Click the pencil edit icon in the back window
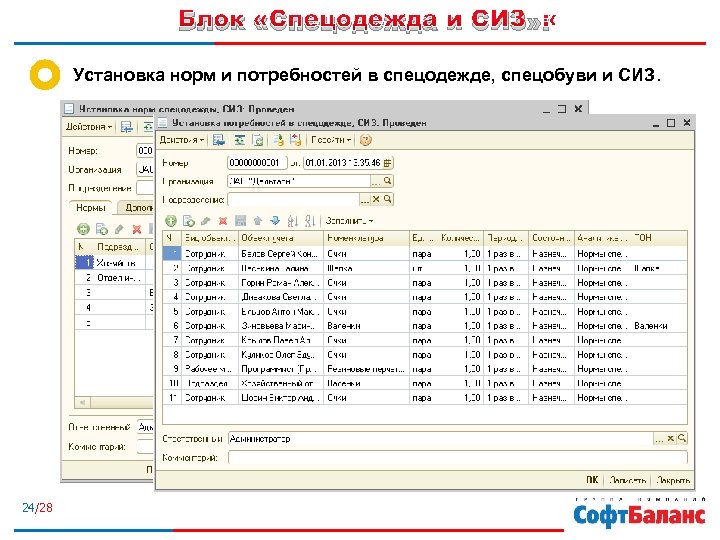Image resolution: width=720 pixels, height=540 pixels. [119, 229]
